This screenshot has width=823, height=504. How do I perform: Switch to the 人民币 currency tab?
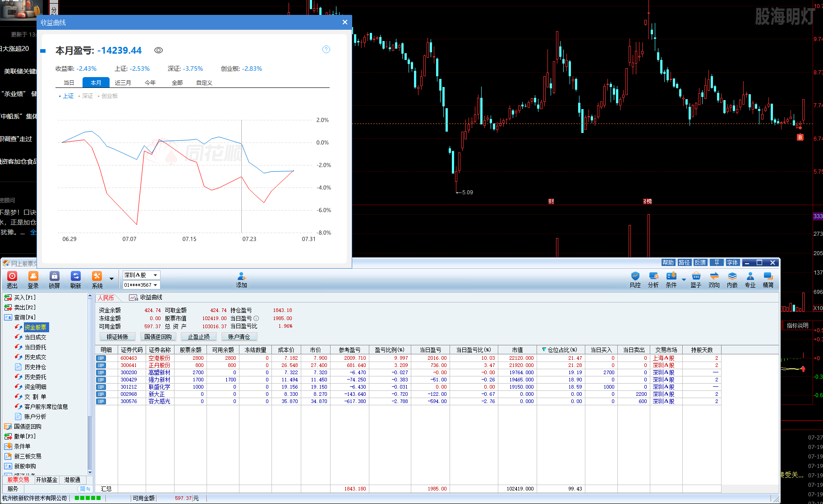[106, 298]
